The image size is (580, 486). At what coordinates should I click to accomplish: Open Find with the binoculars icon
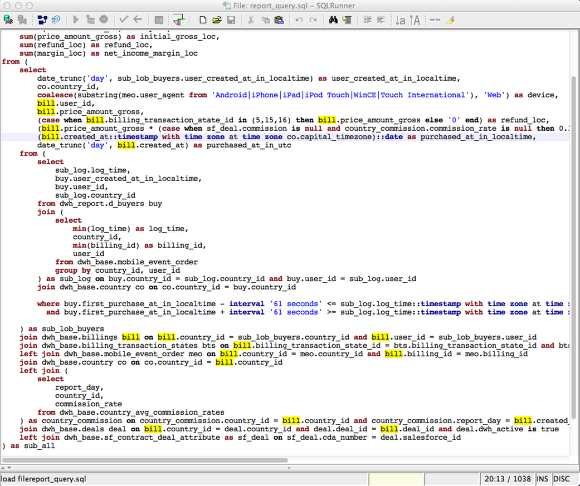333,20
